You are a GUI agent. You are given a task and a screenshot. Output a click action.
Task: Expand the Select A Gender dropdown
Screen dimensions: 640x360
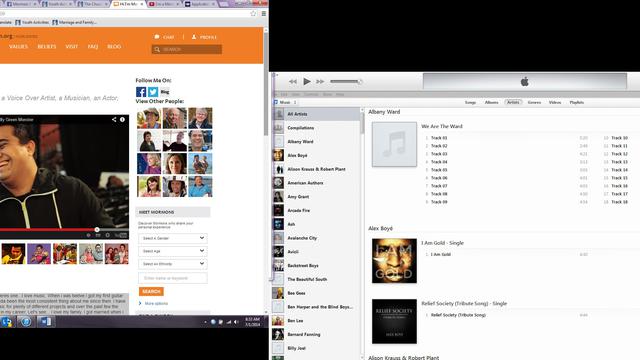tap(173, 238)
